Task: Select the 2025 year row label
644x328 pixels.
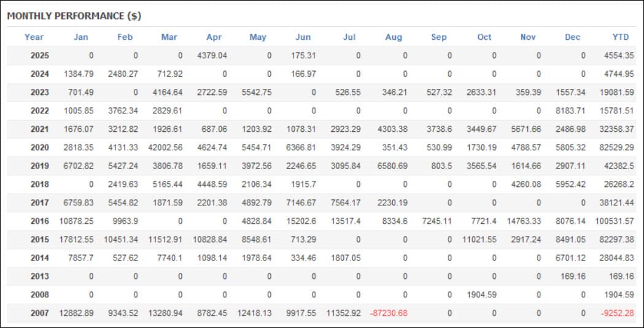Action: tap(39, 56)
